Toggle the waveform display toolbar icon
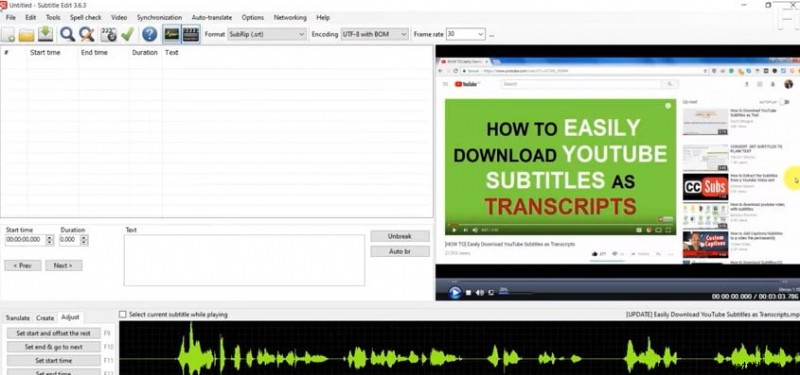Image resolution: width=800 pixels, height=375 pixels. pyautogui.click(x=172, y=34)
